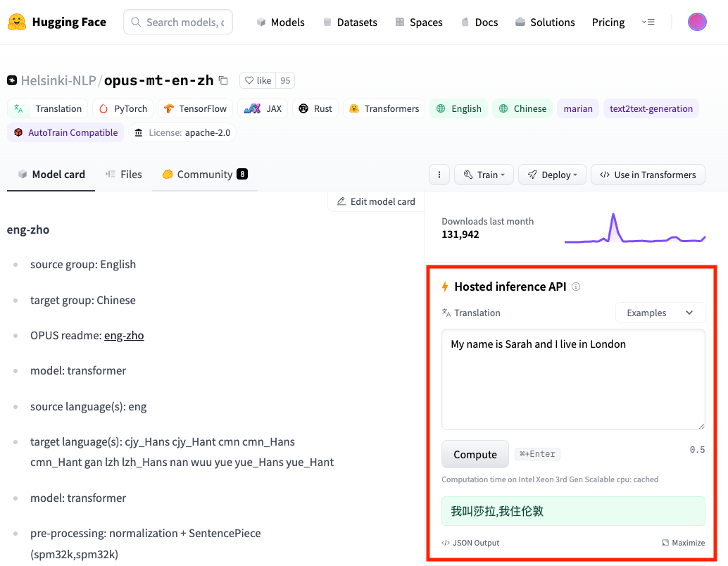The width and height of the screenshot is (728, 566).
Task: Switch to the Community tab
Action: click(204, 175)
